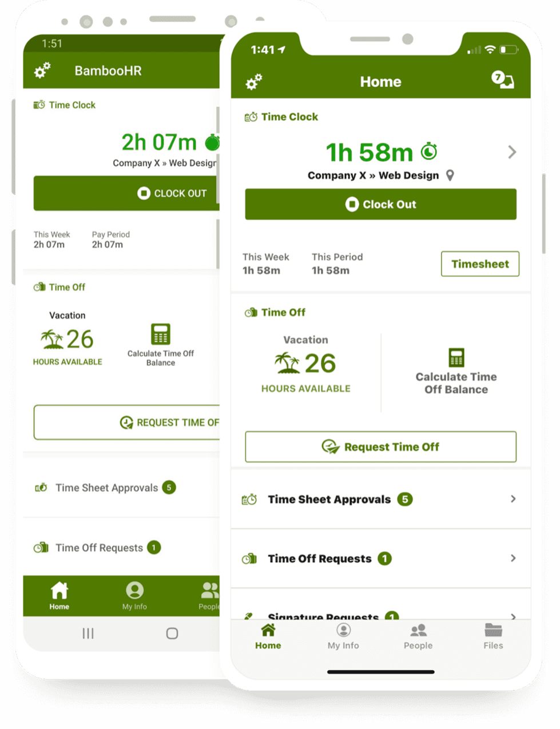Tap the Clock Out button on iPhone
The height and width of the screenshot is (729, 560).
[381, 204]
